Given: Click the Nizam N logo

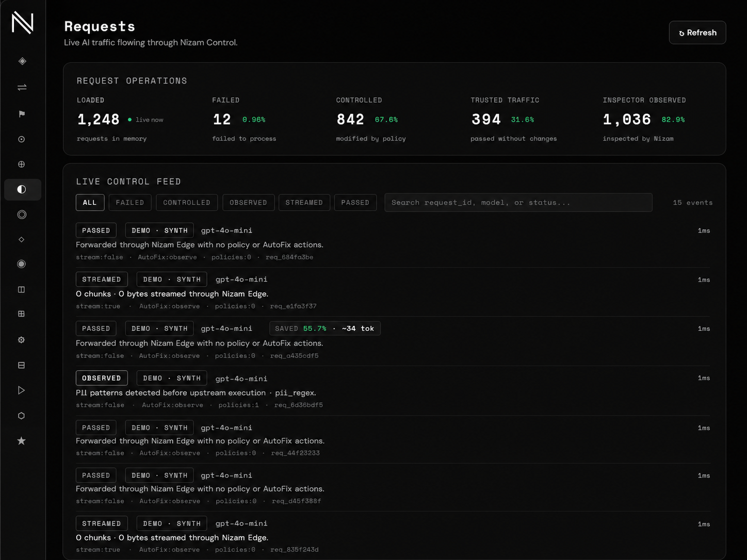Looking at the screenshot, I should coord(23,23).
